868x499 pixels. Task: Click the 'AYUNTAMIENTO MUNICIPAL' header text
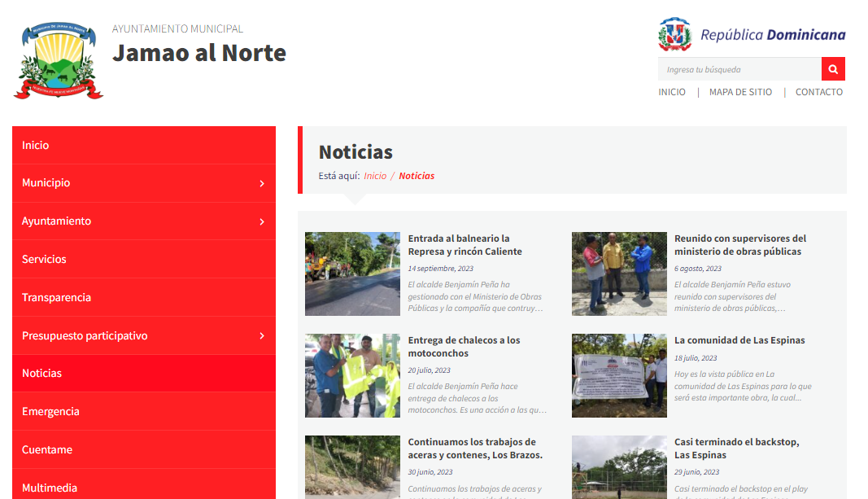click(177, 28)
